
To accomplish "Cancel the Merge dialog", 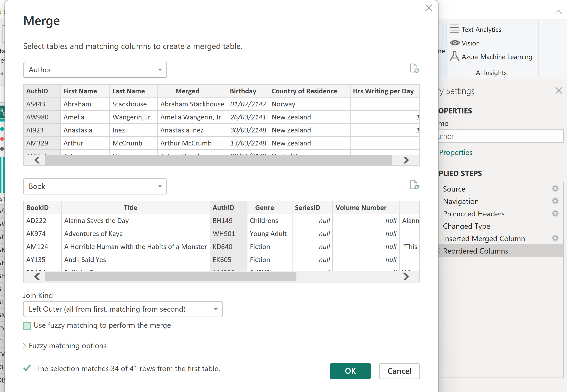I will [399, 371].
